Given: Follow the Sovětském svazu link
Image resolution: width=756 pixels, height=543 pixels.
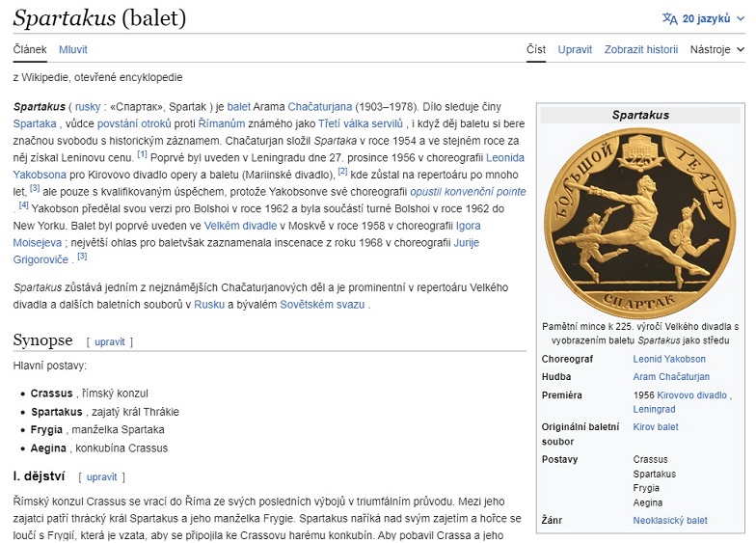Looking at the screenshot, I should point(322,305).
